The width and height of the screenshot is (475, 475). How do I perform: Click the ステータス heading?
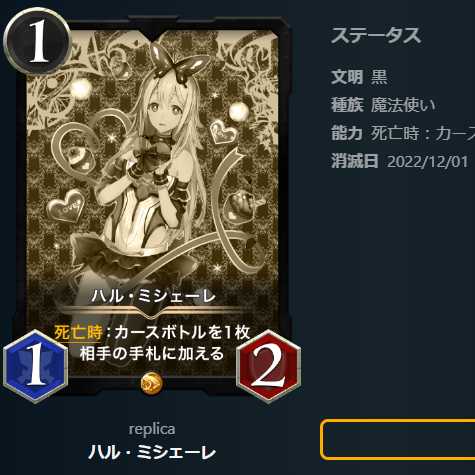coord(376,35)
